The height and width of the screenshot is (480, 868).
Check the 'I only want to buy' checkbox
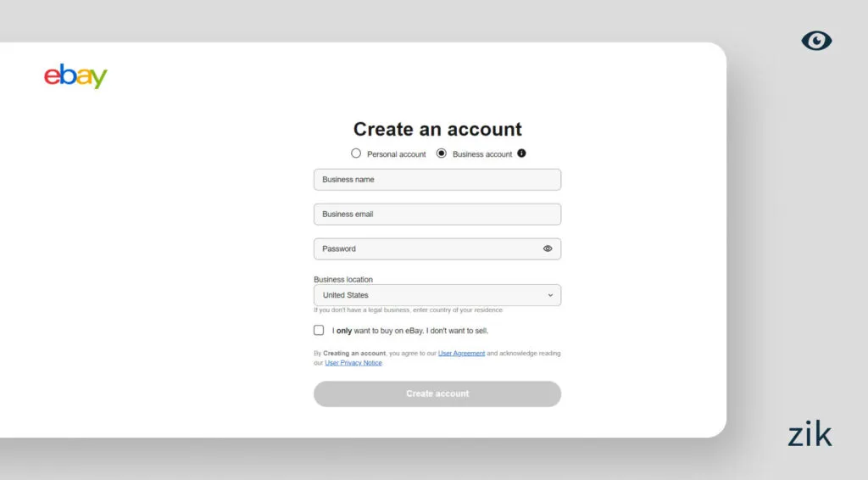pyautogui.click(x=319, y=330)
